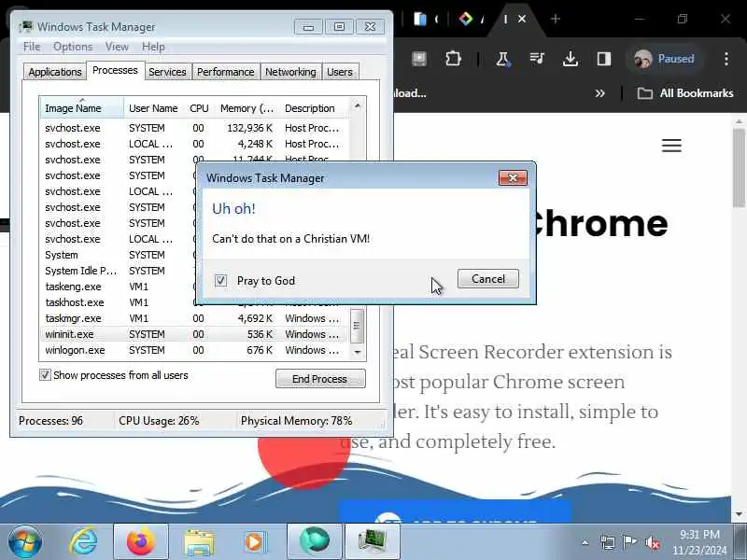Screen dimensions: 747x560
Task: Open Chrome extensions puzzle icon
Action: pos(453,59)
